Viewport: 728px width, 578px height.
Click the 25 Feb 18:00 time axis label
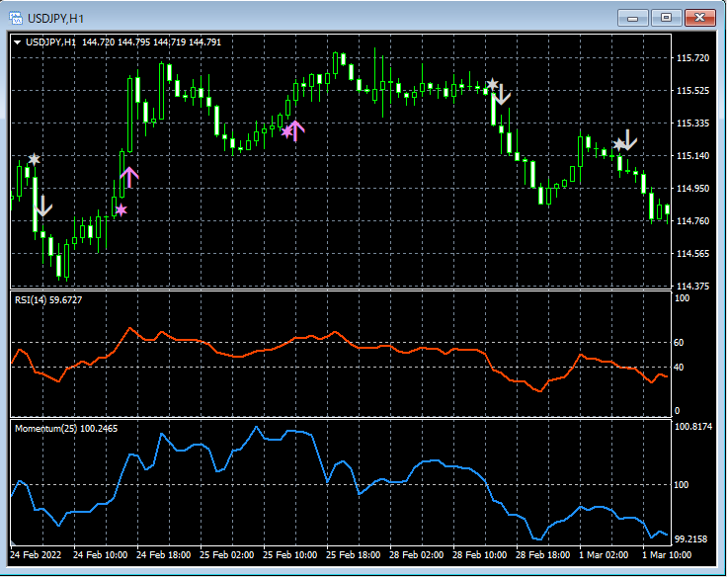(352, 556)
